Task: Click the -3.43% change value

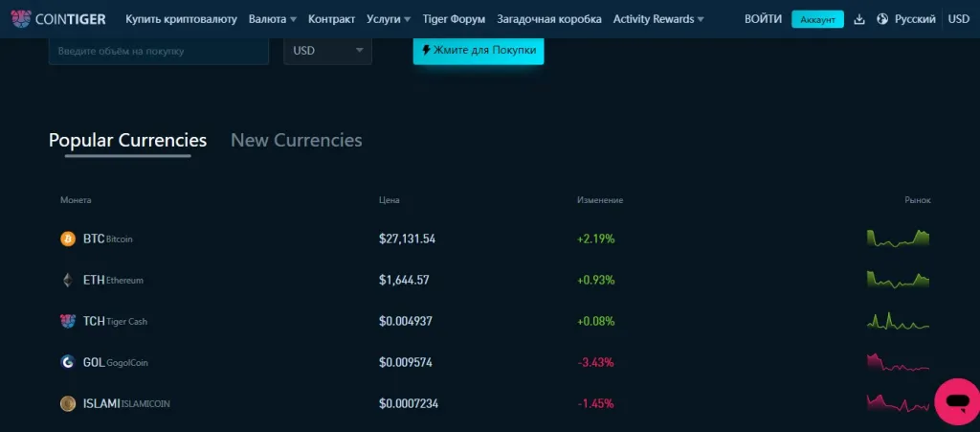Action: point(595,363)
